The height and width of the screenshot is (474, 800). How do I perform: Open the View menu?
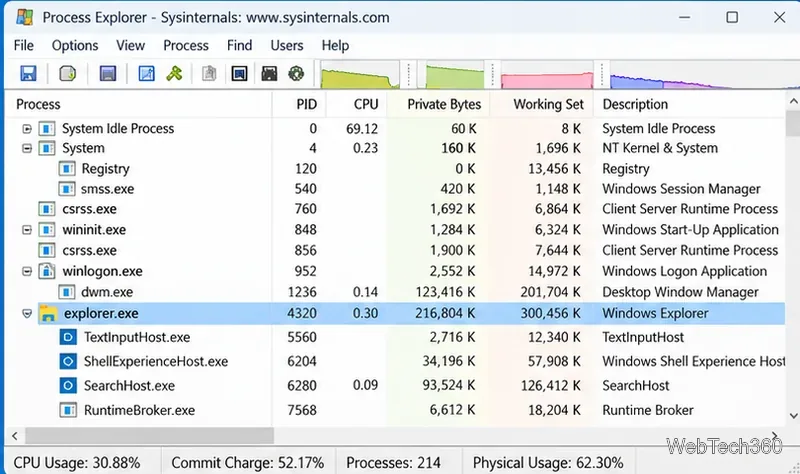[x=131, y=45]
